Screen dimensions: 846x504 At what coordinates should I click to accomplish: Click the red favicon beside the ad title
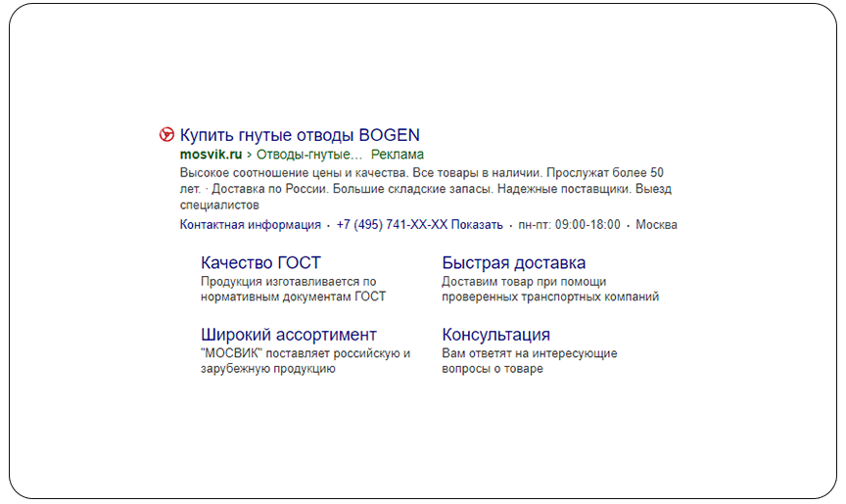(x=166, y=135)
